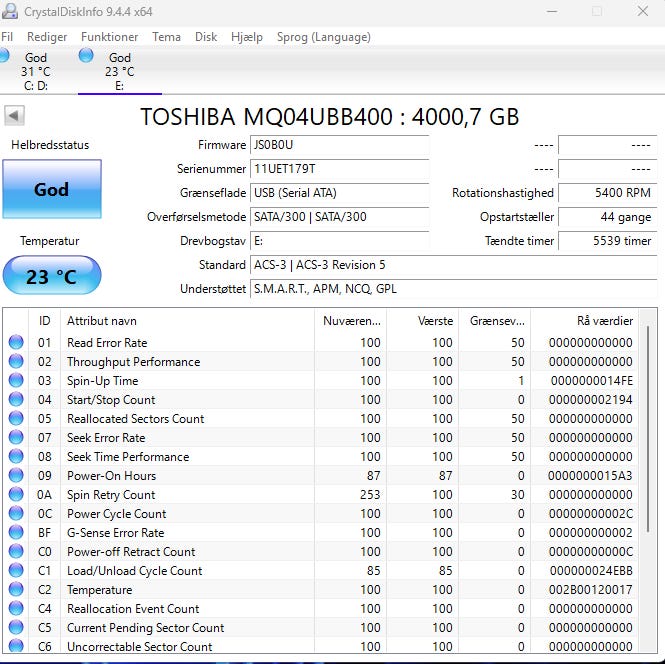The width and height of the screenshot is (665, 664).
Task: Open the Rediger menu
Action: point(47,37)
